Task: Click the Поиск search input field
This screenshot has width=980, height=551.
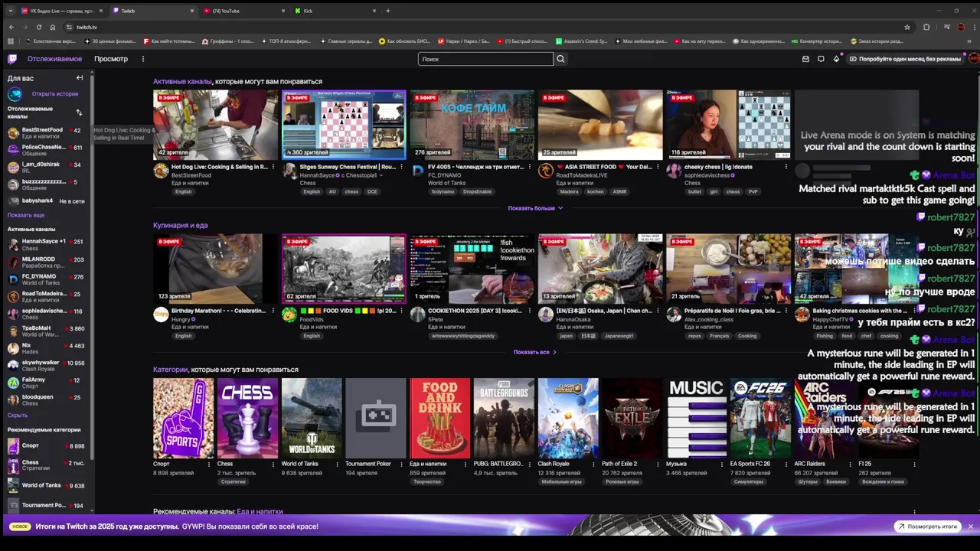Action: [x=485, y=59]
